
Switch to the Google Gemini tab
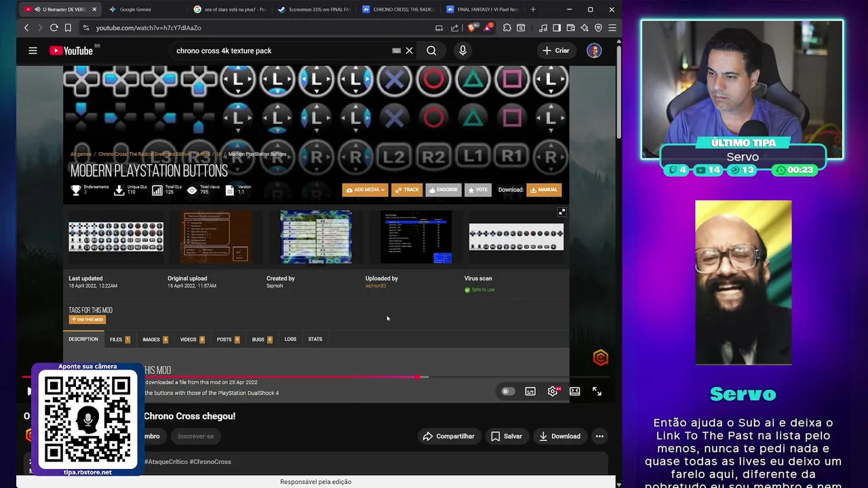click(x=144, y=9)
